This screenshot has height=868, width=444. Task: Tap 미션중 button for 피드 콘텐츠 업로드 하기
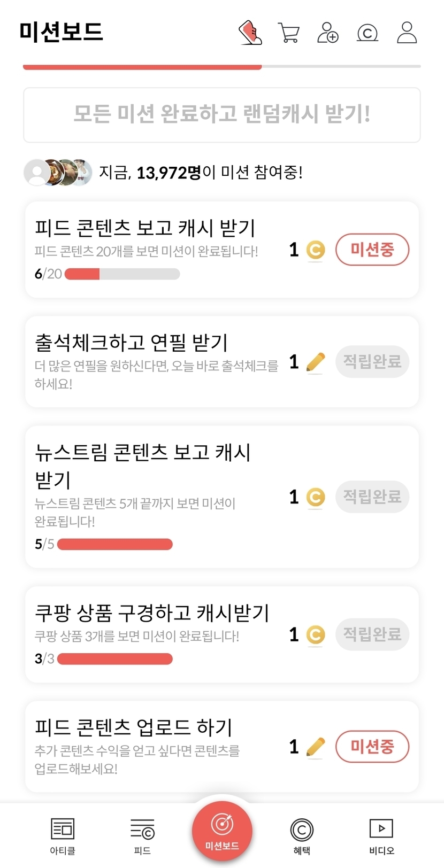[372, 747]
